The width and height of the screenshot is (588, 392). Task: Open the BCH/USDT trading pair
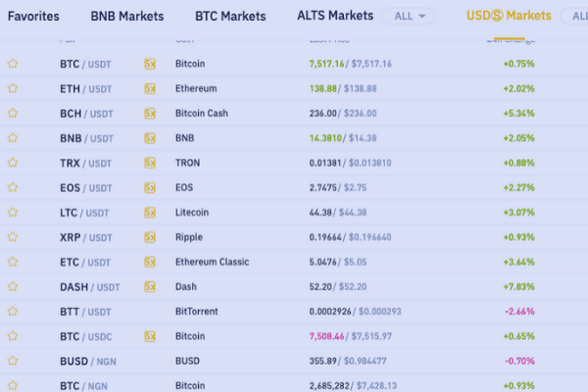pos(86,114)
